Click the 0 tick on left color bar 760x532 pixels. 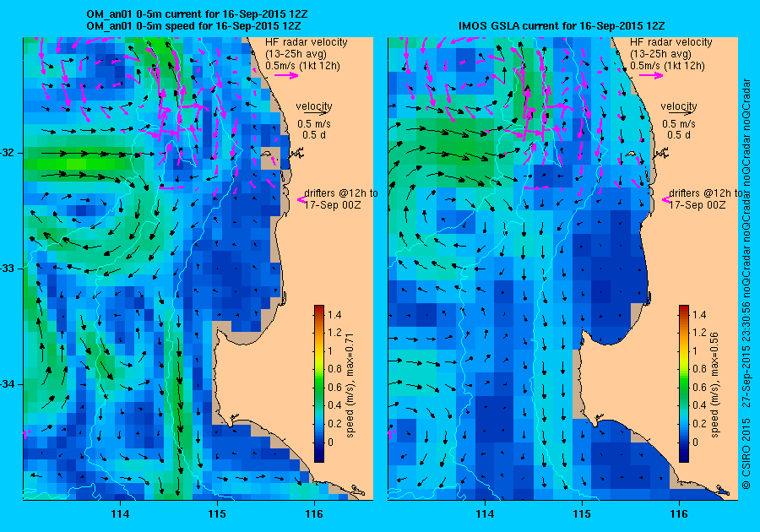click(x=331, y=442)
